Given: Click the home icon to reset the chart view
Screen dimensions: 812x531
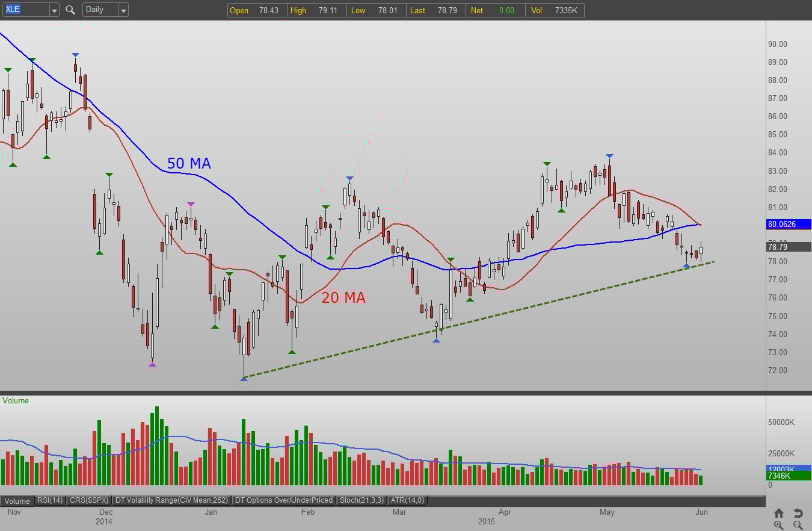Looking at the screenshot, I should point(779,512).
